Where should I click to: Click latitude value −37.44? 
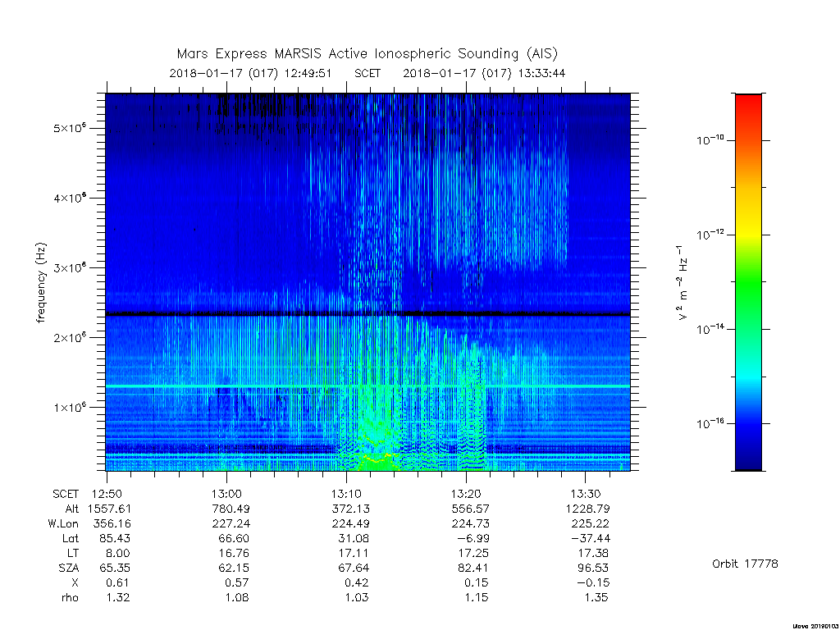point(589,538)
